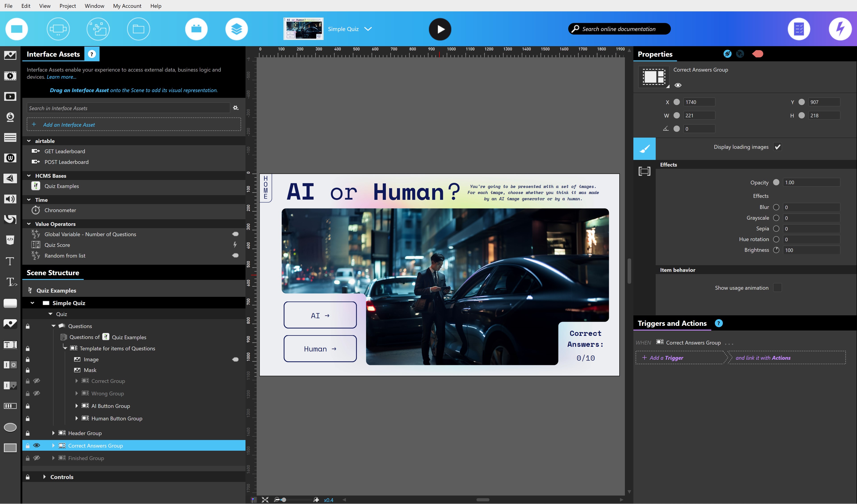Click the audio speaker asset icon in sidebar
Screen dimensions: 857x504
click(x=10, y=199)
